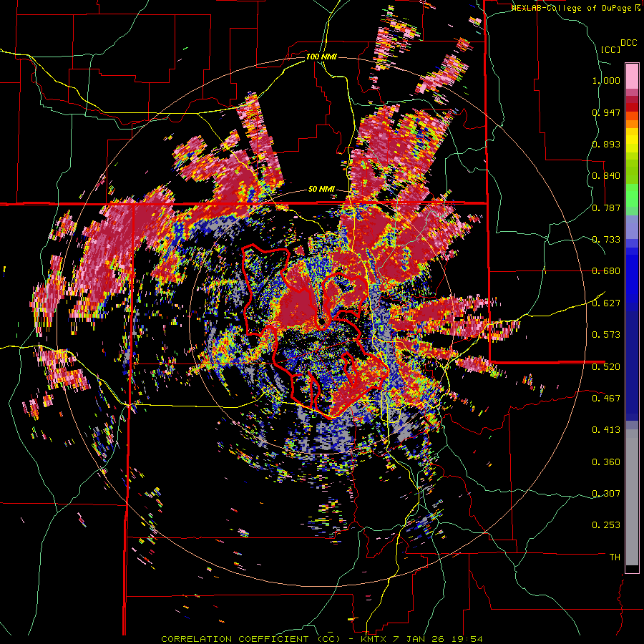
Task: Pick the gray segment of the color bar
Action: click(632, 497)
